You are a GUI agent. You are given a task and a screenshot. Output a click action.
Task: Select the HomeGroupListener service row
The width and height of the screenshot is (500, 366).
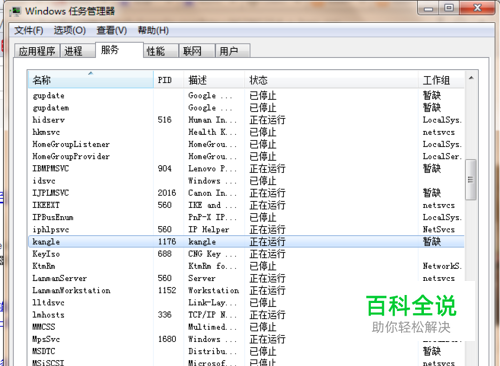(x=246, y=144)
